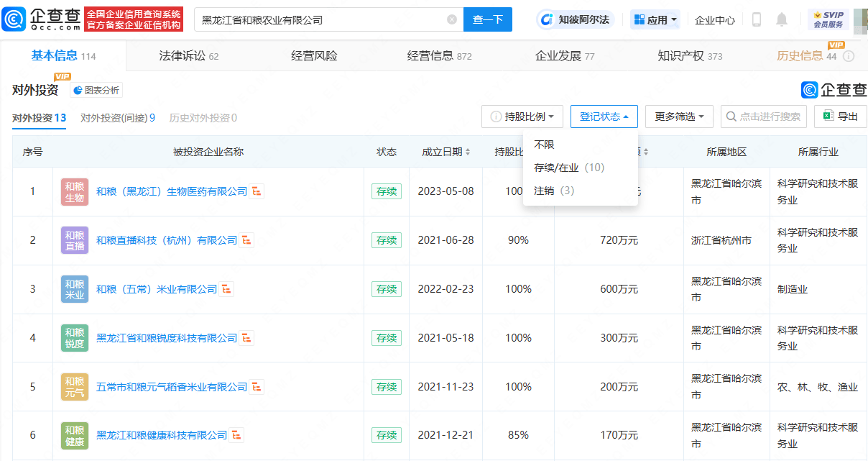Click the 和粮健康 company logo tile
The height and width of the screenshot is (461, 868).
pos(75,435)
